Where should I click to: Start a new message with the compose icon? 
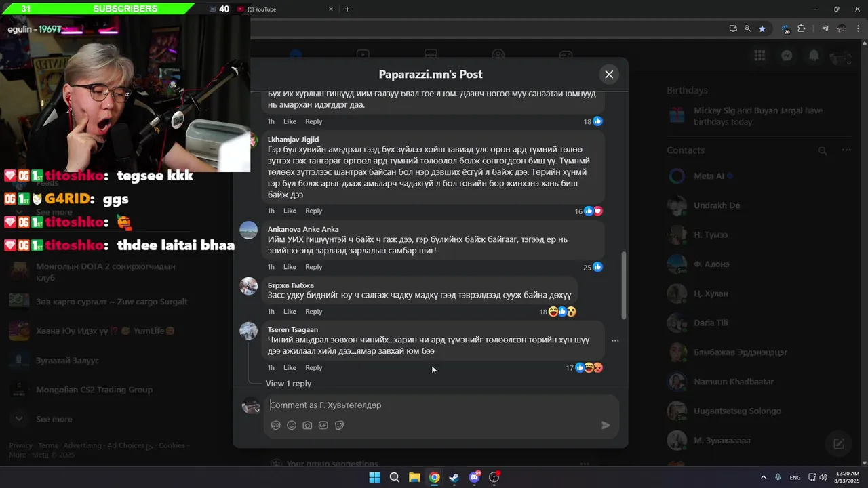pyautogui.click(x=839, y=444)
